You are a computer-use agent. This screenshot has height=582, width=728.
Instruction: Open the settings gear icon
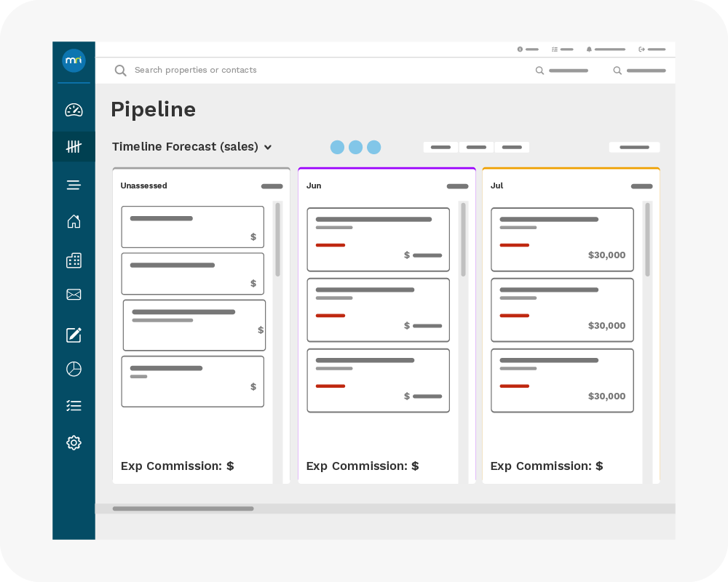tap(74, 442)
